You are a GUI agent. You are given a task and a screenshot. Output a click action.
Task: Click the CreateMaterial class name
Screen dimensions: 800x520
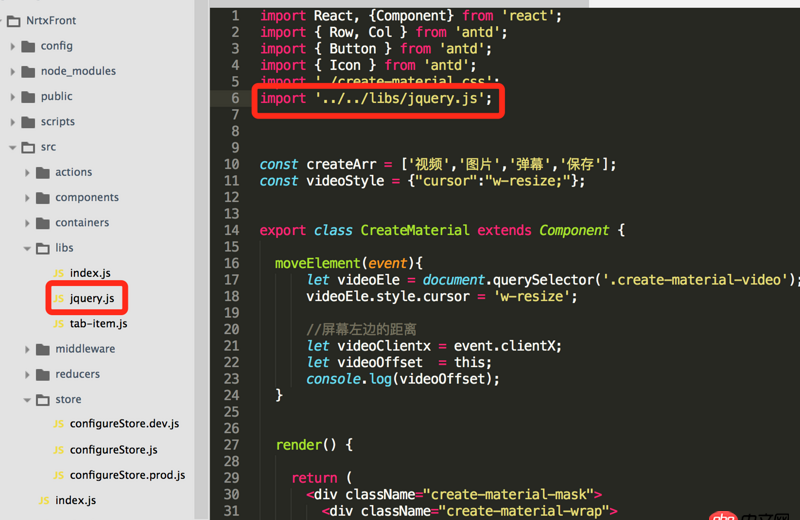[415, 230]
